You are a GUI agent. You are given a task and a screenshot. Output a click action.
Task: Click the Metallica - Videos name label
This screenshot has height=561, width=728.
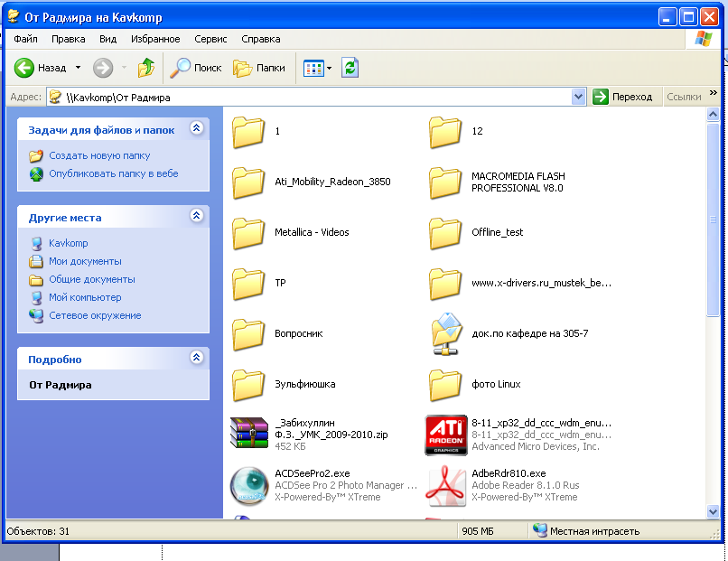(312, 232)
